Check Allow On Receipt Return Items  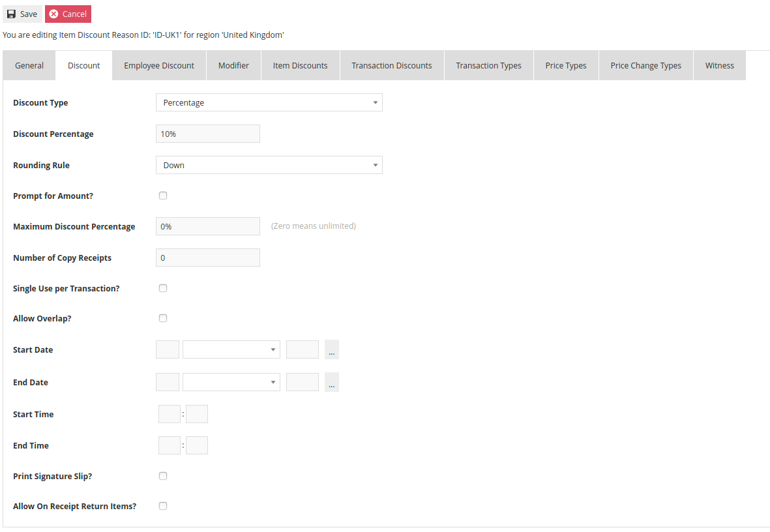click(x=163, y=506)
